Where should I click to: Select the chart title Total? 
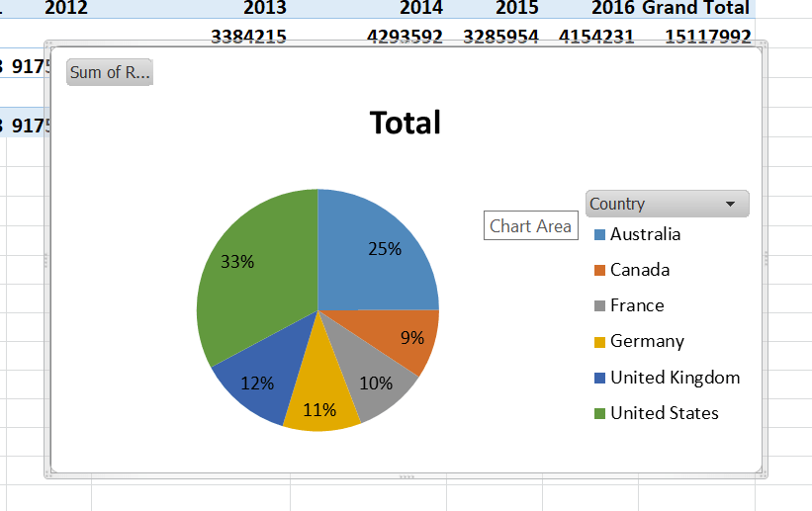tap(405, 123)
